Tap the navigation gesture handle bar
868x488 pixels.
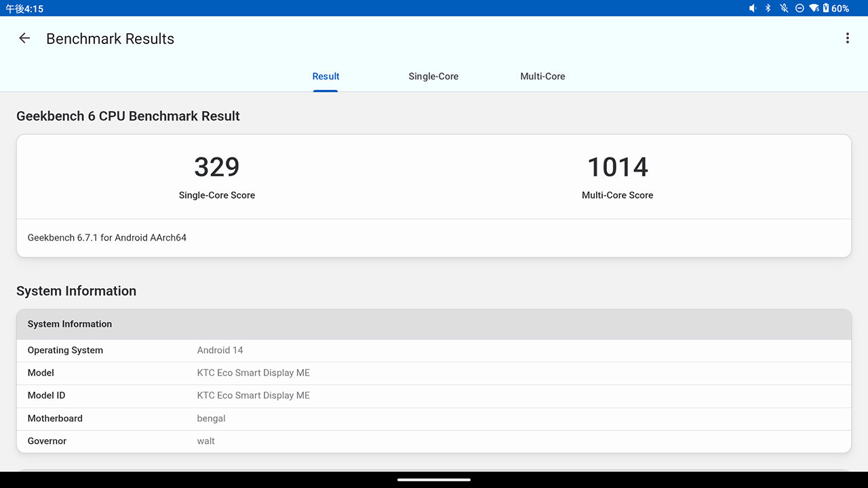[434, 480]
